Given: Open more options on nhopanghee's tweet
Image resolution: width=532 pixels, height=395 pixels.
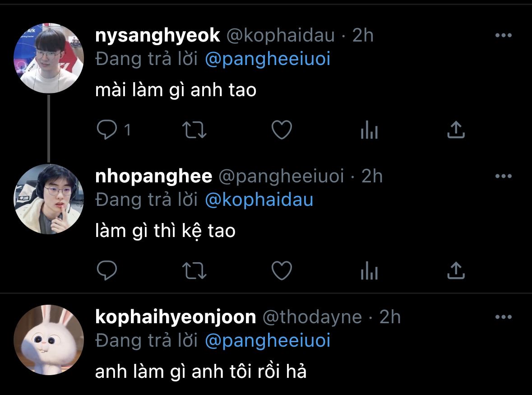Looking at the screenshot, I should pyautogui.click(x=504, y=176).
